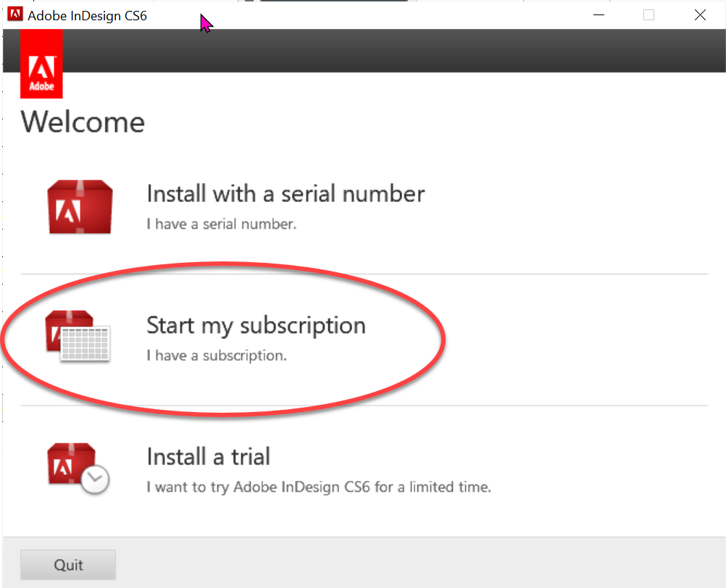Click the Welcome heading

82,122
